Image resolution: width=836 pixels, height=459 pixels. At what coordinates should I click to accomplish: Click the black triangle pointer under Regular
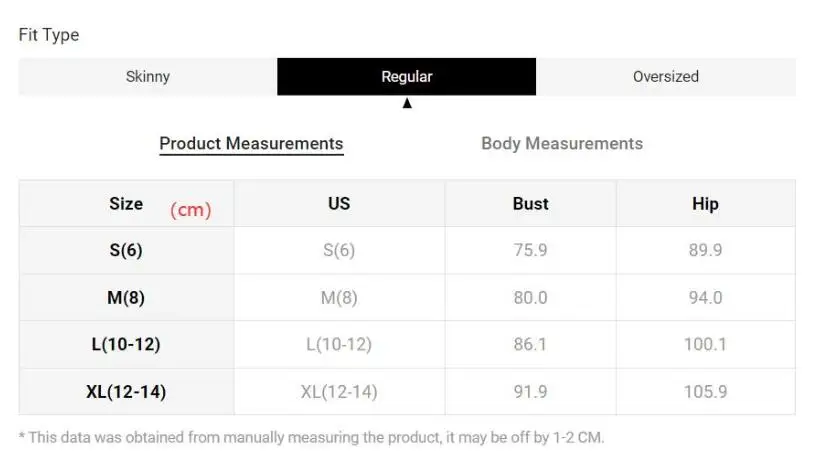407,103
